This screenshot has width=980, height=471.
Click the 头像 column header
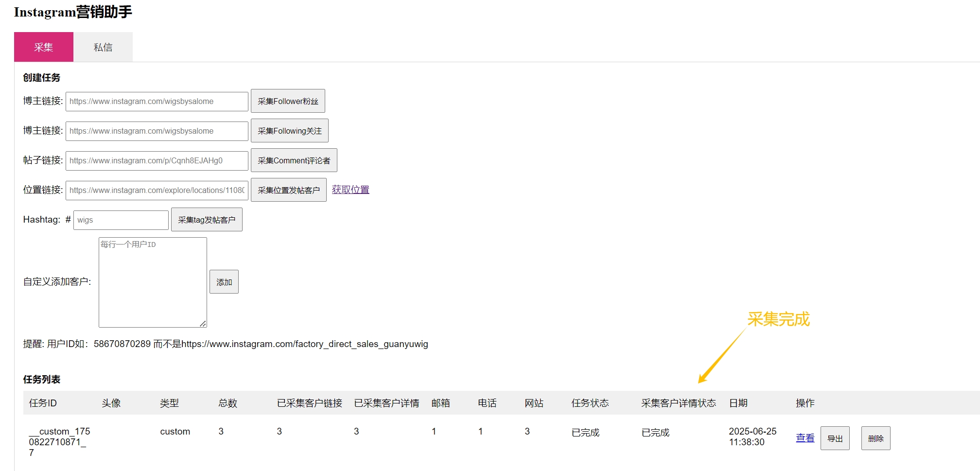click(111, 403)
